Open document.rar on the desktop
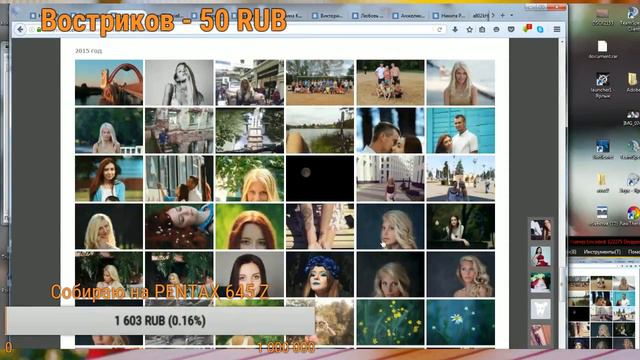 603,50
